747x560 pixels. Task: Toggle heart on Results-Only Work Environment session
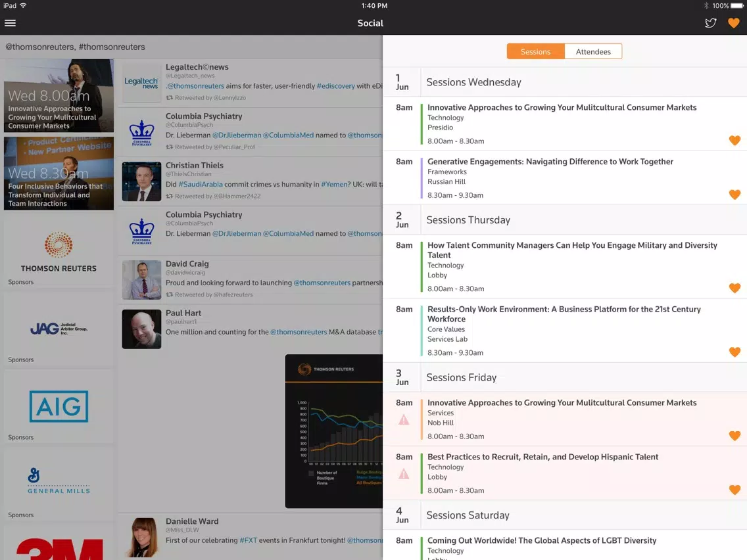[x=735, y=352]
